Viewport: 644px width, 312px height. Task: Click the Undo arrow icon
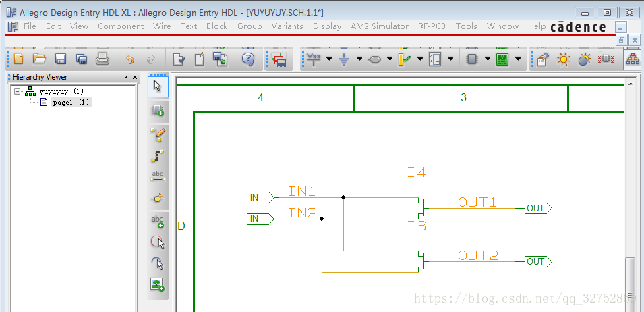click(130, 59)
